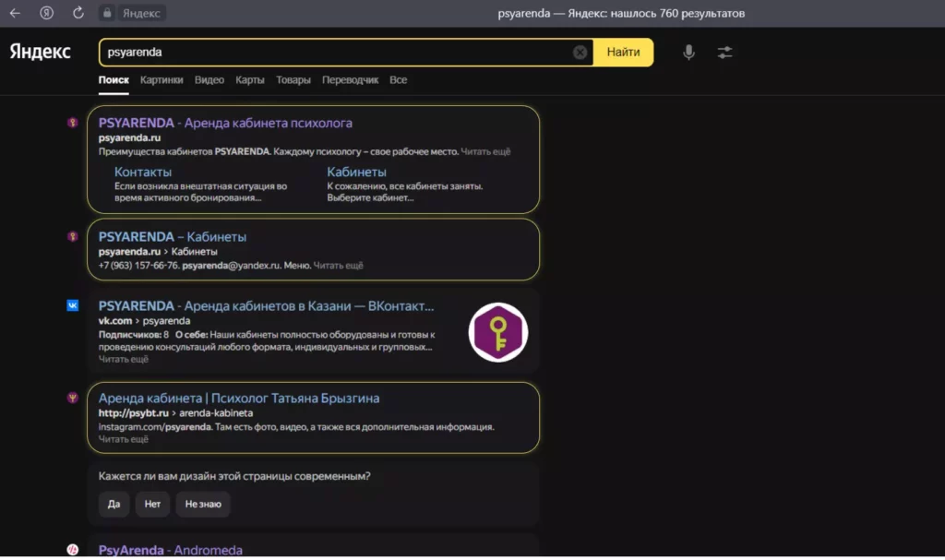This screenshot has width=945, height=560.
Task: Click favicon beside PsyArenda - Andromeda result
Action: click(72, 550)
